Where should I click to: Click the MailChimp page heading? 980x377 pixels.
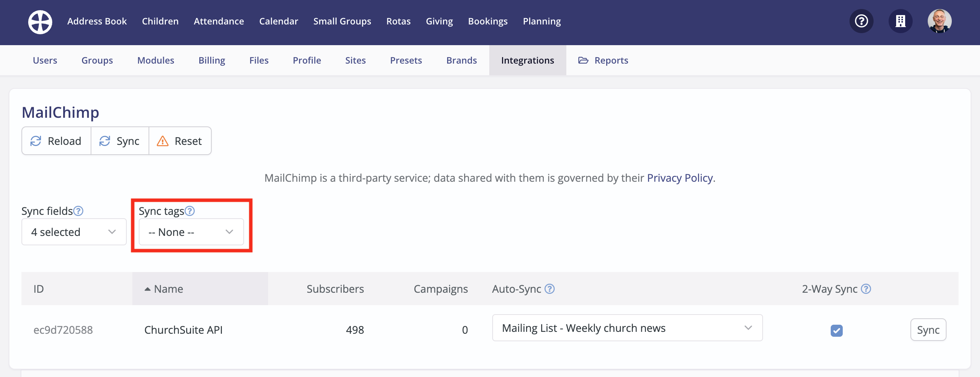pos(60,112)
